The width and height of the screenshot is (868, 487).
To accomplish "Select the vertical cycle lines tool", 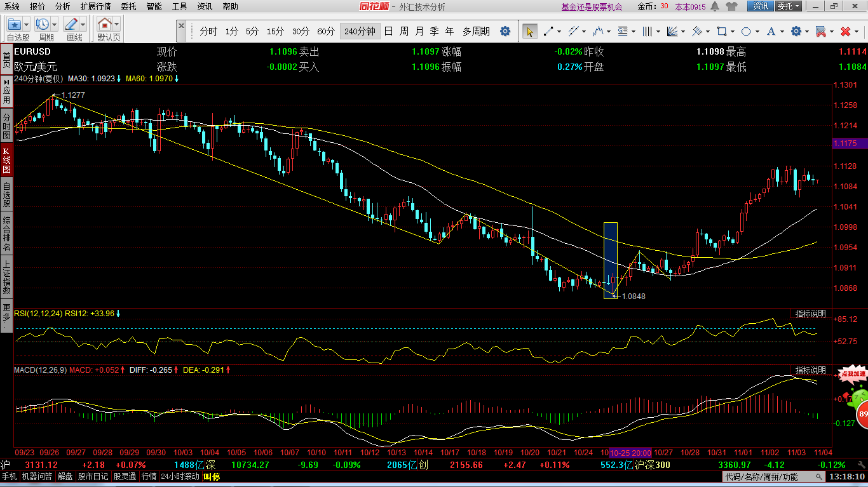I will 647,31.
